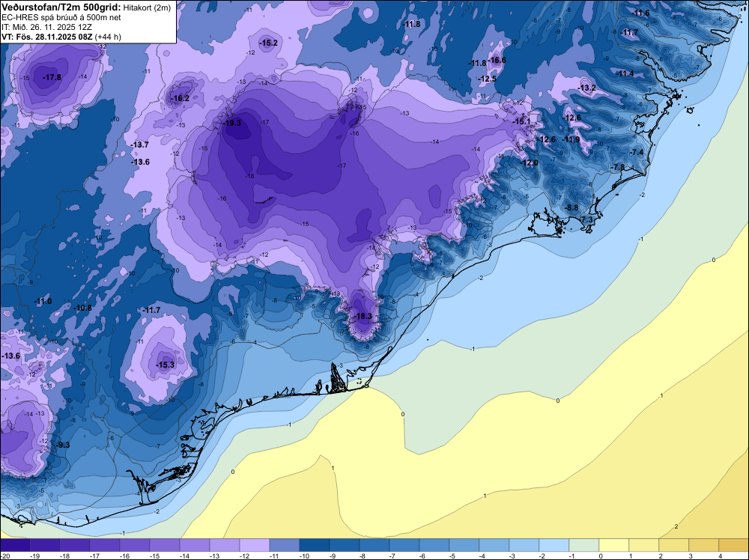The height and width of the screenshot is (560, 749).
Task: Click the yellow legend swatch between 0 and 1
Action: (614, 545)
